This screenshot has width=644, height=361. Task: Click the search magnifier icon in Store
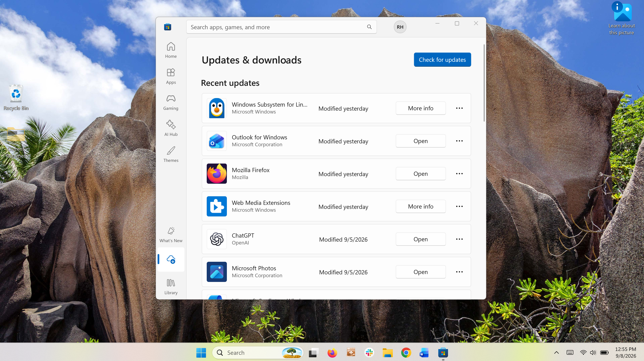tap(369, 27)
